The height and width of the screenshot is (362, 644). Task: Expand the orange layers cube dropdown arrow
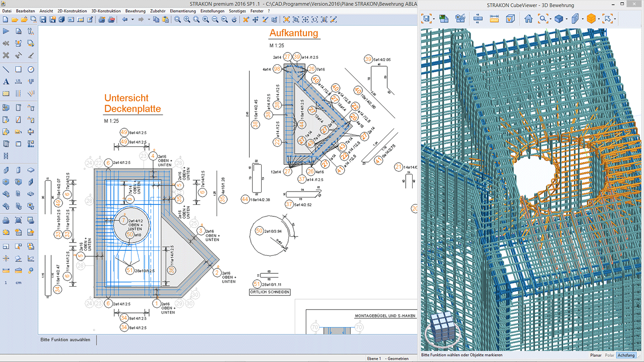click(598, 19)
